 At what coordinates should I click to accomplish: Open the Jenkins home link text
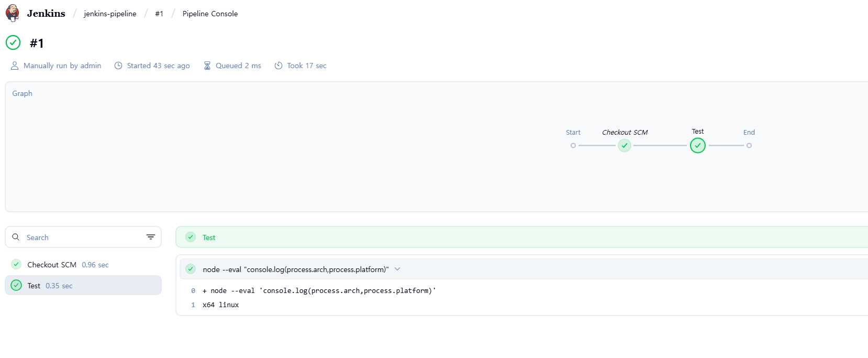pos(46,14)
